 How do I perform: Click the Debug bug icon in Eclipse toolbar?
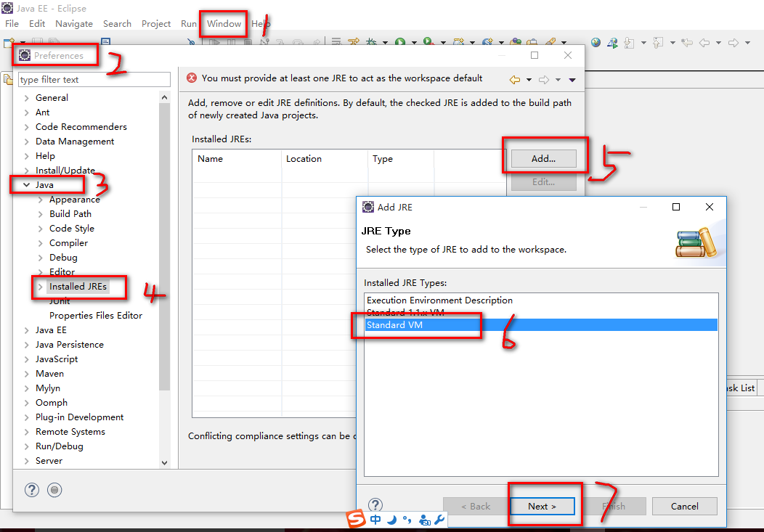click(x=371, y=42)
